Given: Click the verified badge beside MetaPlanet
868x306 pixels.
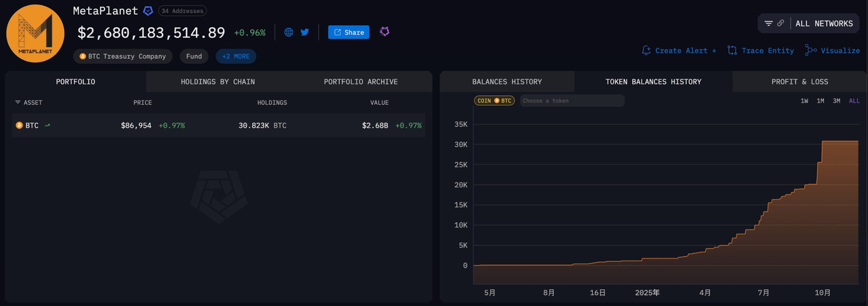Looking at the screenshot, I should pyautogui.click(x=148, y=11).
